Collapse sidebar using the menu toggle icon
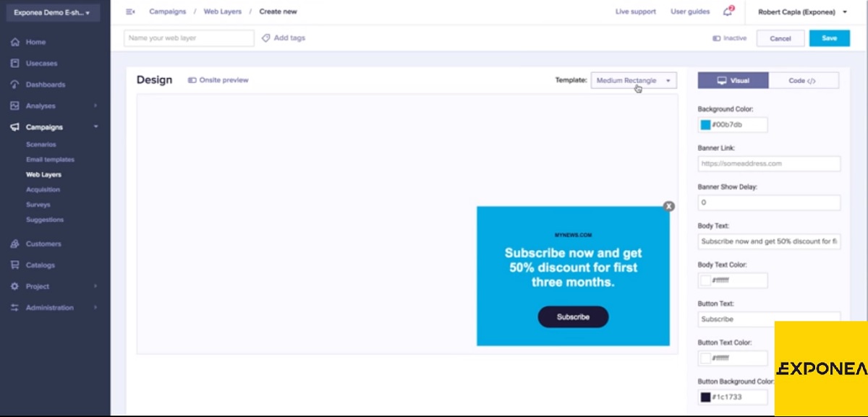868x417 pixels. pyautogui.click(x=130, y=12)
